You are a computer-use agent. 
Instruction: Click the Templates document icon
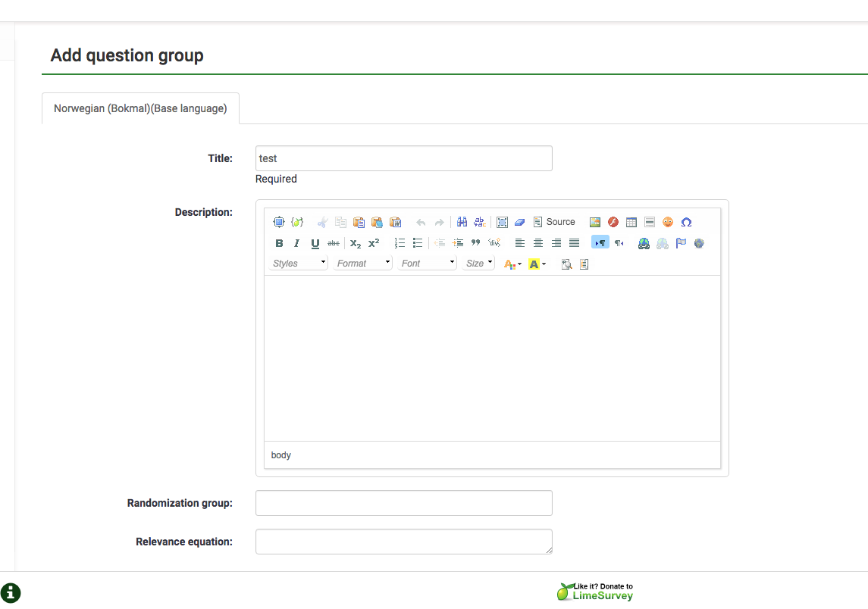[x=584, y=264]
